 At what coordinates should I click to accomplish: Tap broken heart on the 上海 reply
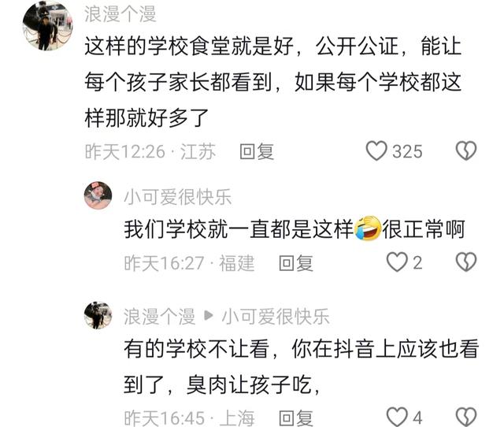(466, 417)
